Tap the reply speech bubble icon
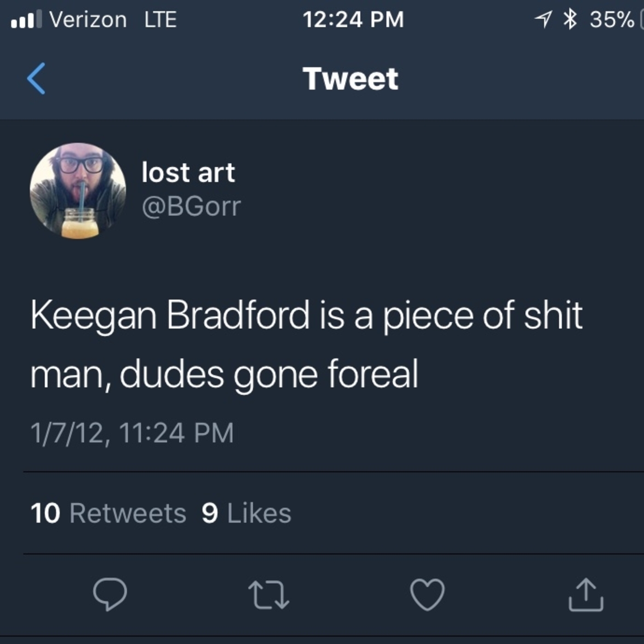 110,594
